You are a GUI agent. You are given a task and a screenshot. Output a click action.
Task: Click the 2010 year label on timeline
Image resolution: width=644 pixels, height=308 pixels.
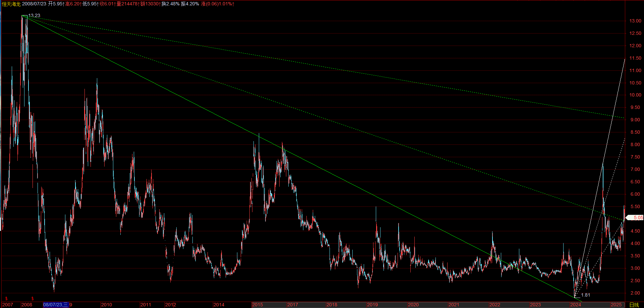click(107, 305)
